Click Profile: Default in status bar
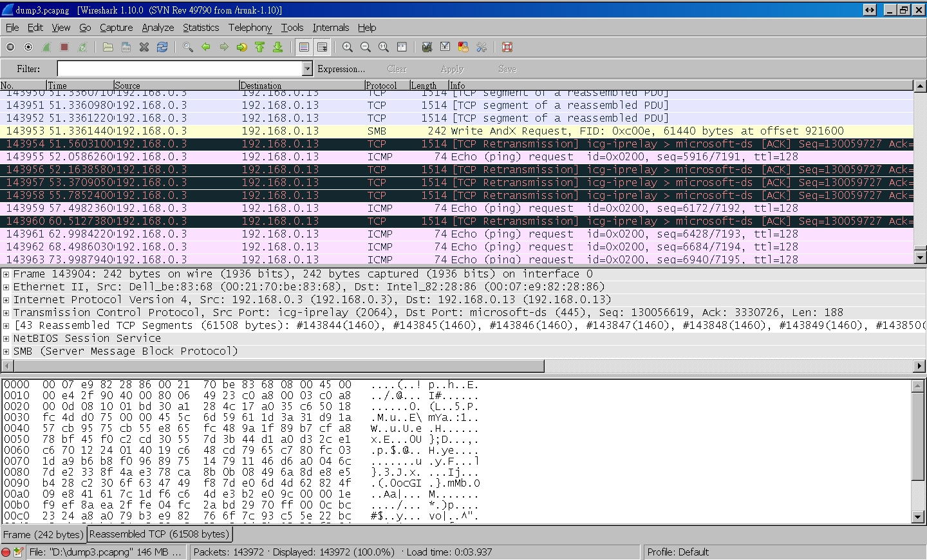 coord(678,552)
